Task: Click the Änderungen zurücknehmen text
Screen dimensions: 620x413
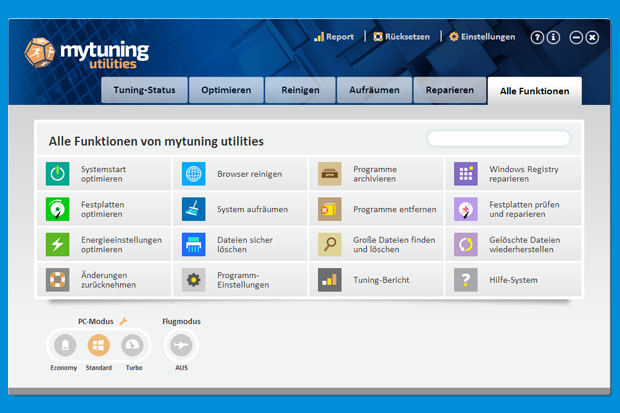Action: coord(108,280)
